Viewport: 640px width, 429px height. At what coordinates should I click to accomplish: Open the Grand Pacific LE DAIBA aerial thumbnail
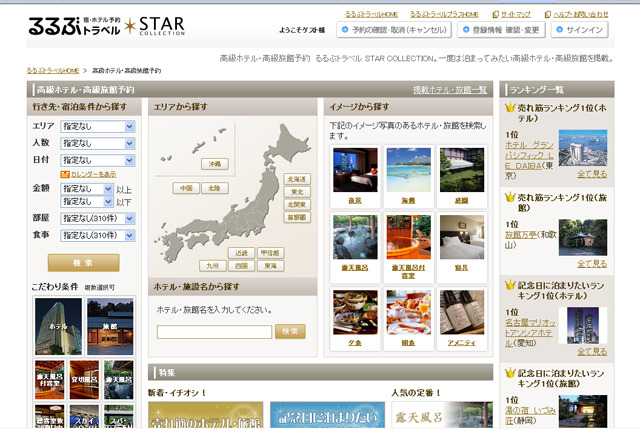582,148
